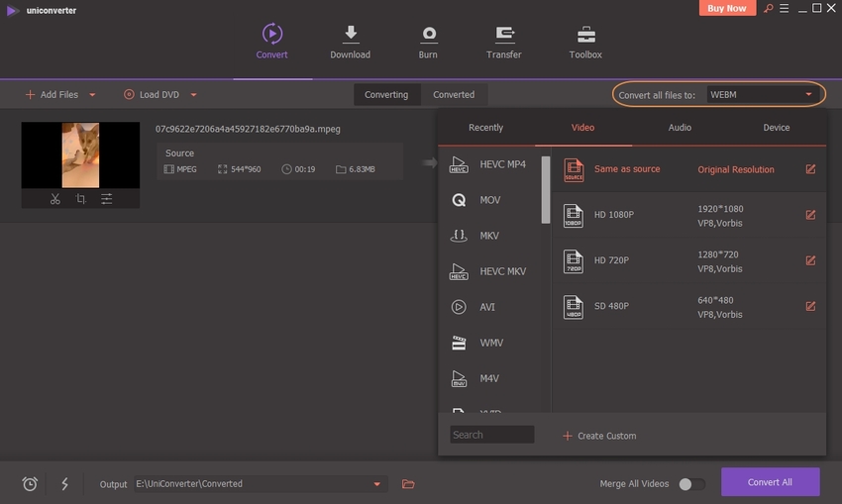Open the Toolbox section
The width and height of the screenshot is (842, 504).
coord(585,42)
